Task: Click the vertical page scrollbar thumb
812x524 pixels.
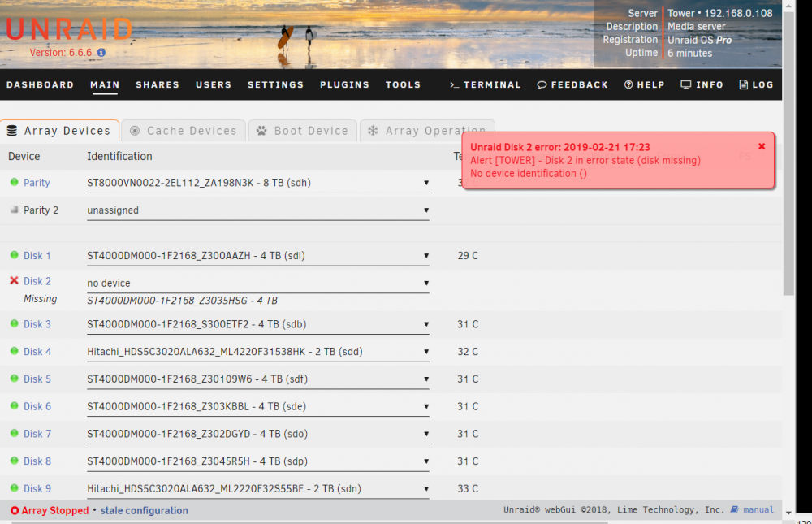Action: (788, 154)
